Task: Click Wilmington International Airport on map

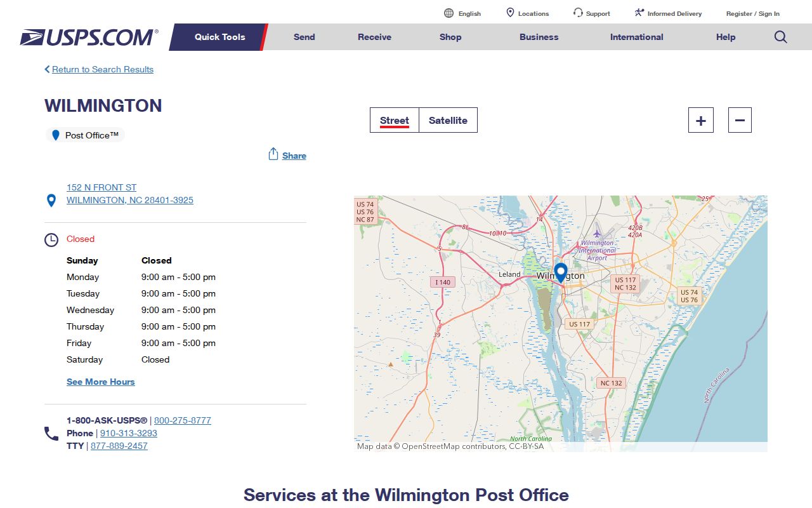Action: pos(597,250)
